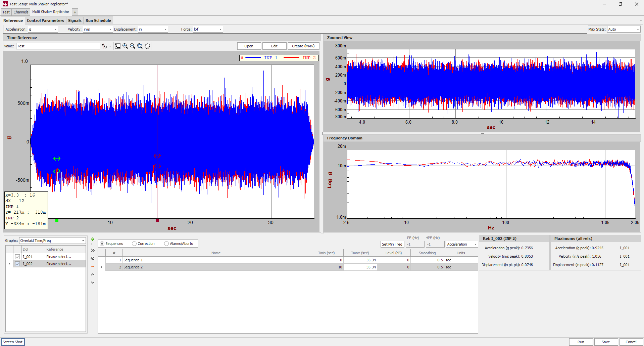
Task: Activate the pan hand tool
Action: [x=147, y=46]
